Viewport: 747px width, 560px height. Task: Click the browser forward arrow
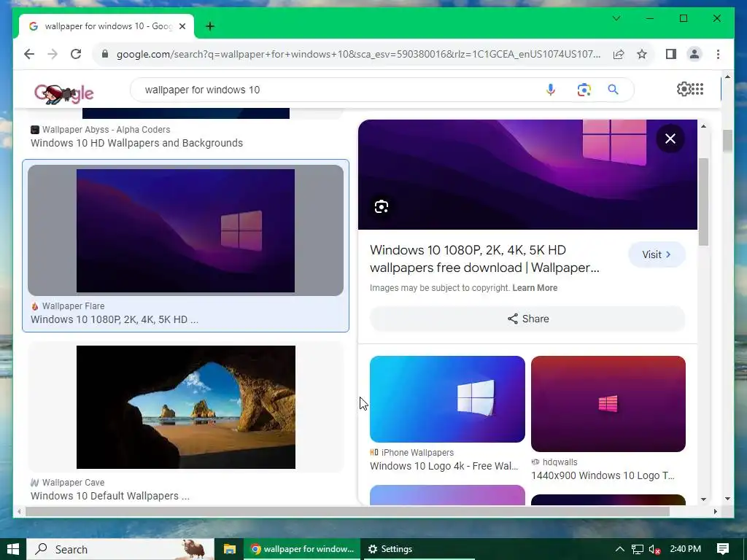click(53, 54)
